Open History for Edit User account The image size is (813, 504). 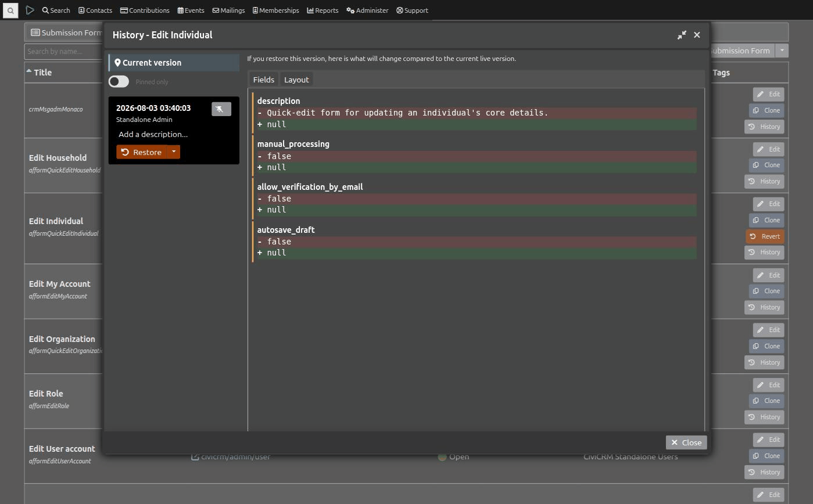coord(764,472)
